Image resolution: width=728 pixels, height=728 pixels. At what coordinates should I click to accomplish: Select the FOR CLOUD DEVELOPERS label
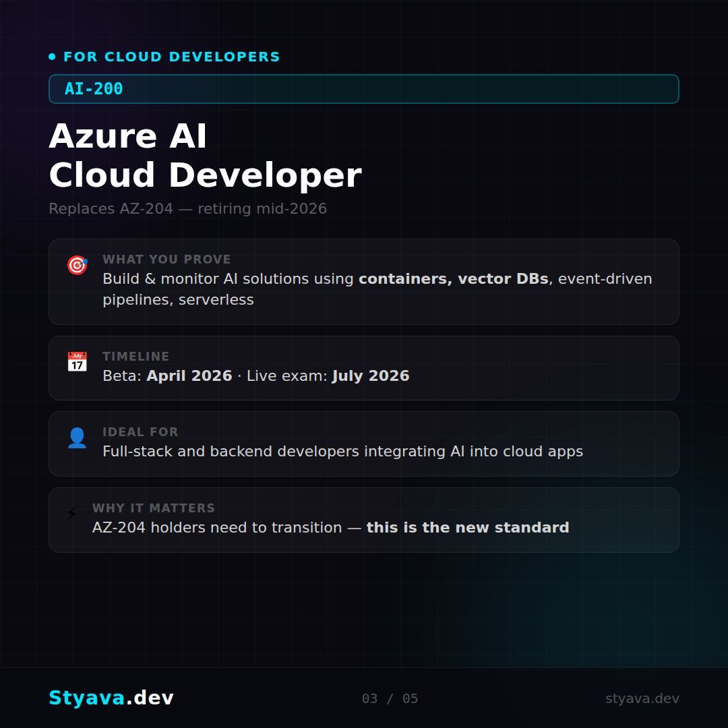173,57
